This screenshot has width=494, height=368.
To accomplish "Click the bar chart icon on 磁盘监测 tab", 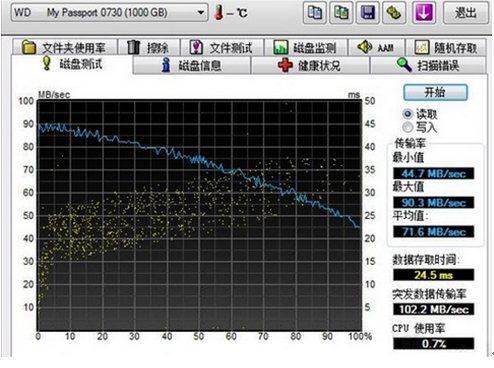I will [x=280, y=47].
